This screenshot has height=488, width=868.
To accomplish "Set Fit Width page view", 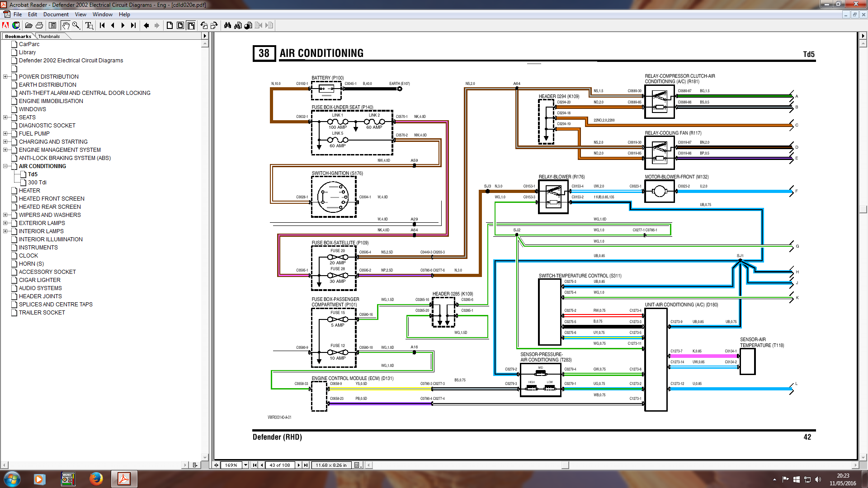I will coord(191,25).
